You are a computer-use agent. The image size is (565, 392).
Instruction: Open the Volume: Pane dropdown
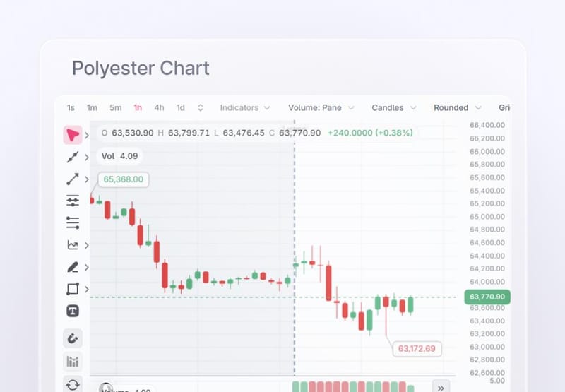(x=321, y=108)
